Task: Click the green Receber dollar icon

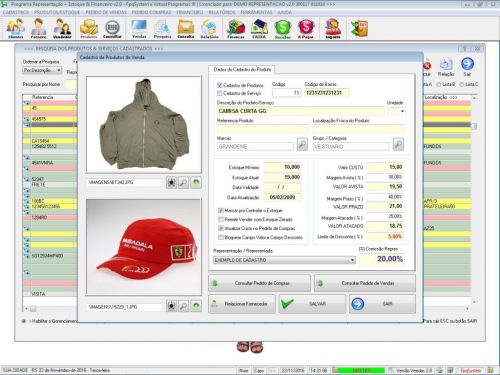Action: [x=283, y=28]
